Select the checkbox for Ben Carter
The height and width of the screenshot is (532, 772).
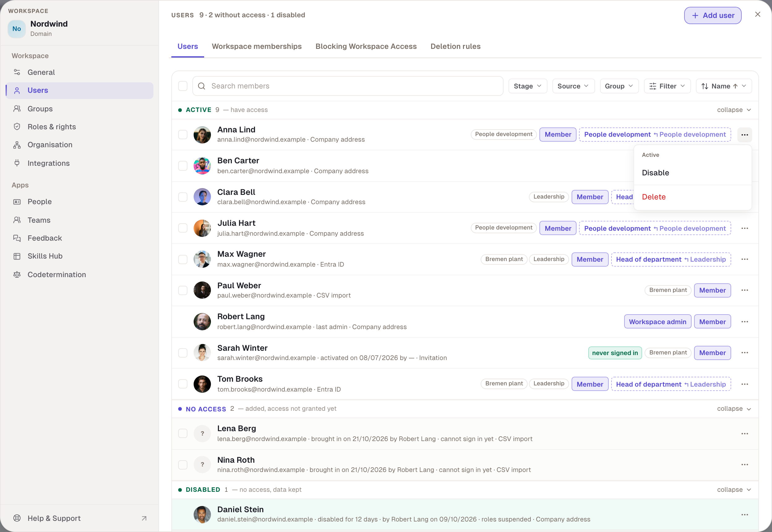tap(183, 166)
